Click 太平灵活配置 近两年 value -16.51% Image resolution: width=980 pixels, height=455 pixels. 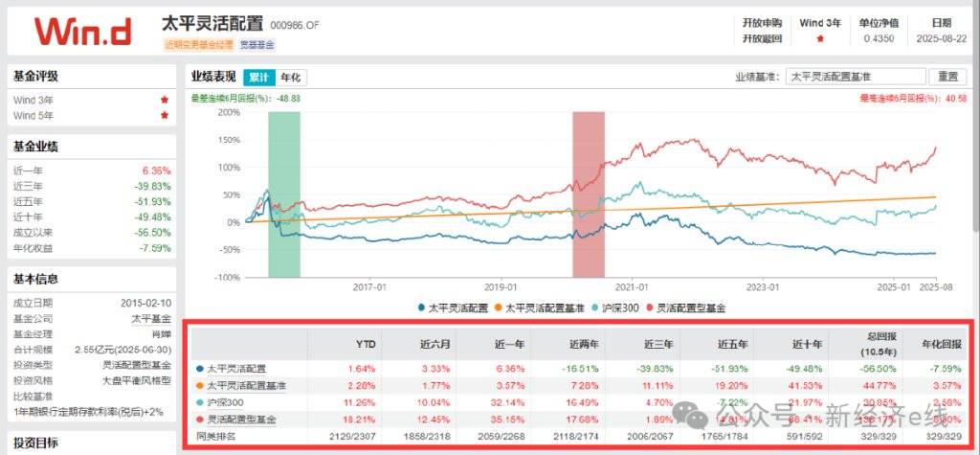[583, 369]
